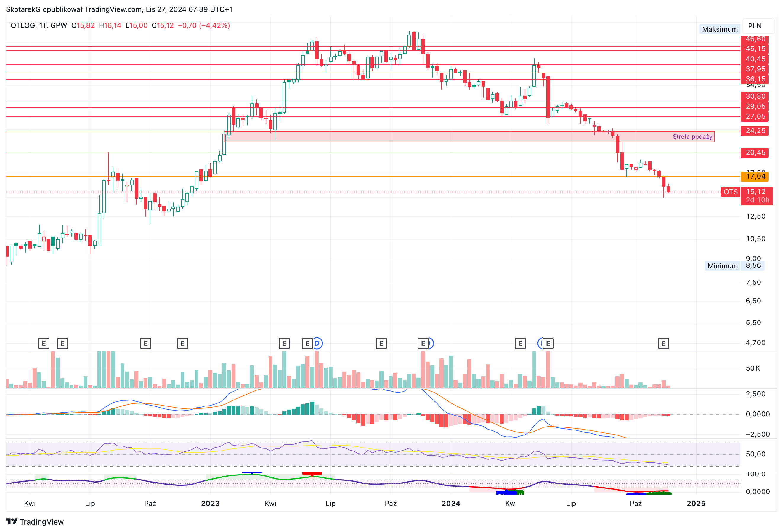Click the 8,56 minimum value
This screenshot has height=532, width=783.
(753, 265)
